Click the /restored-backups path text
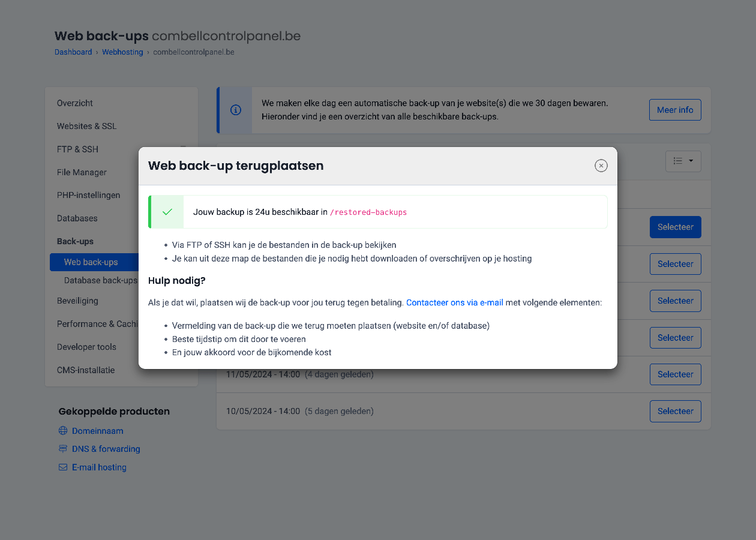The width and height of the screenshot is (756, 540). 368,212
